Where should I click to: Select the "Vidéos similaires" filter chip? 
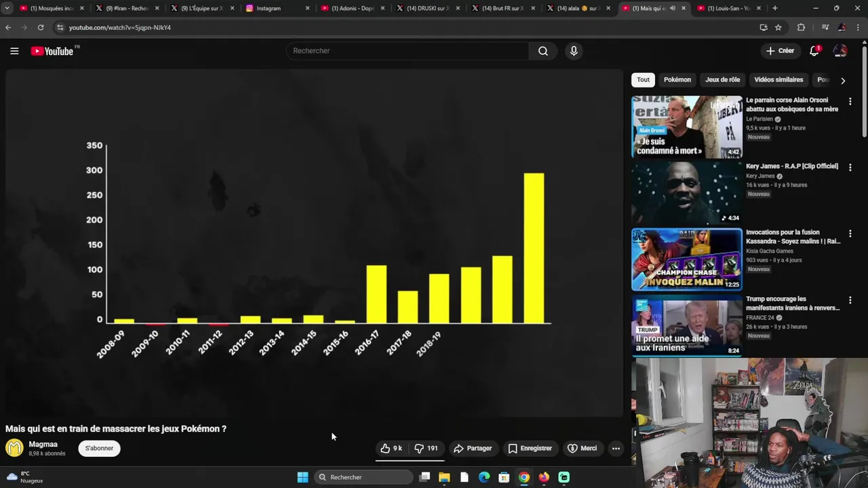tap(778, 79)
